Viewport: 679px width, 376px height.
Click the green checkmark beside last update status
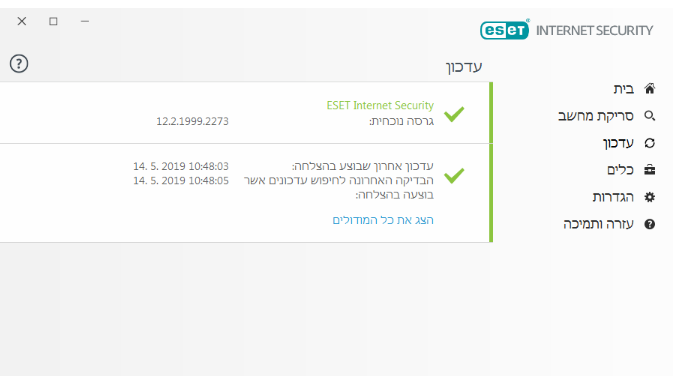(454, 175)
